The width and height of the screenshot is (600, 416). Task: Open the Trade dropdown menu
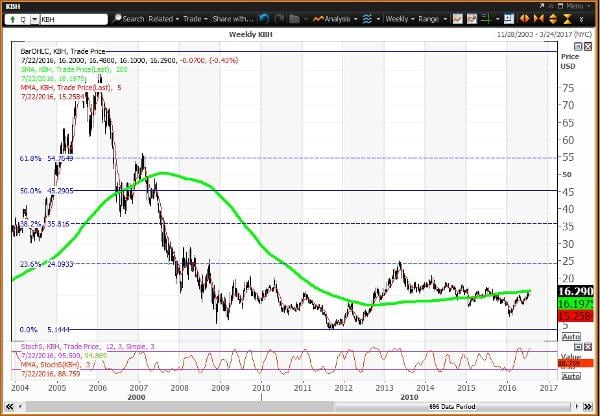point(195,19)
